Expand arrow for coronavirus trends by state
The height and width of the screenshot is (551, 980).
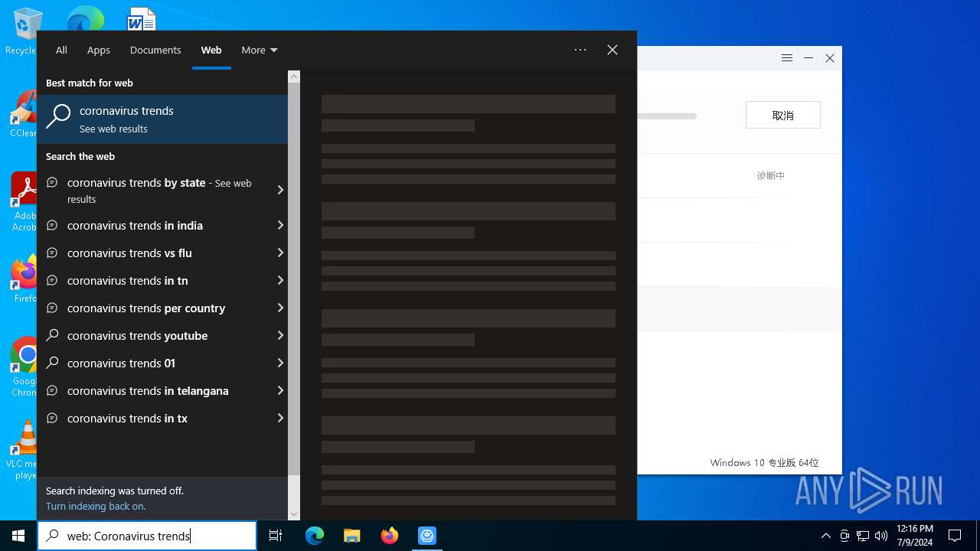click(280, 190)
